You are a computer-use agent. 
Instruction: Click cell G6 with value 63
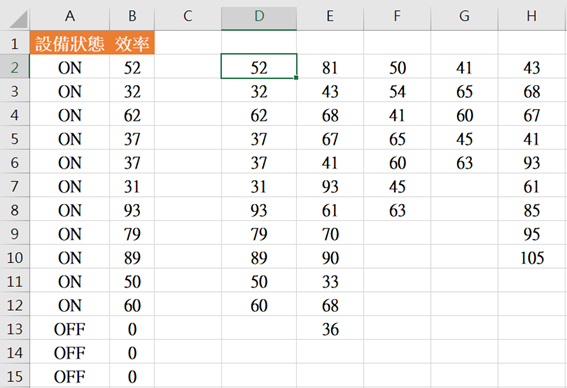pos(464,162)
